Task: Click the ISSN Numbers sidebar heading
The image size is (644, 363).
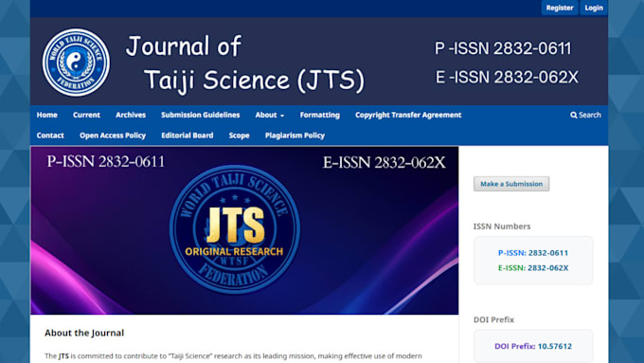Action: pyautogui.click(x=502, y=227)
